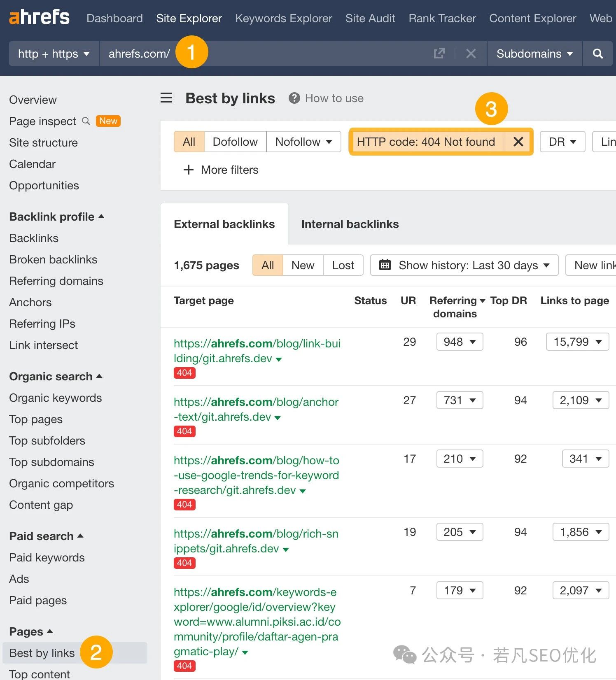Show only Lost pages

(x=343, y=265)
